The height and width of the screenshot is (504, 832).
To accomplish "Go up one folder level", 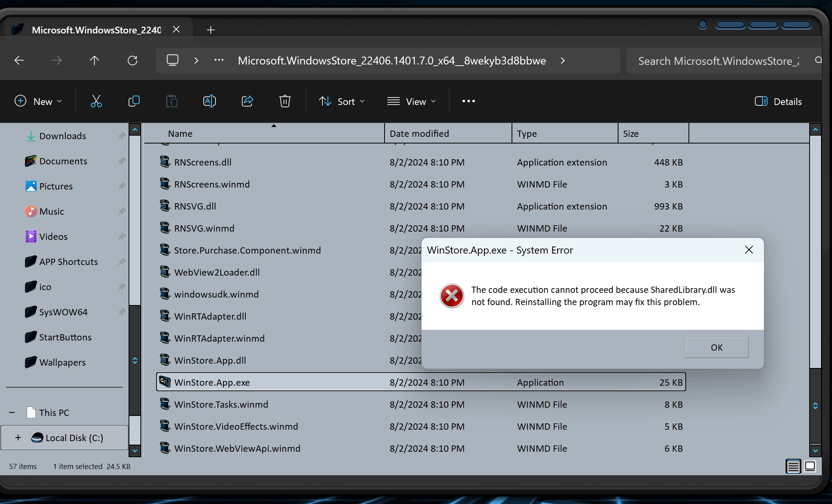I will click(x=94, y=61).
